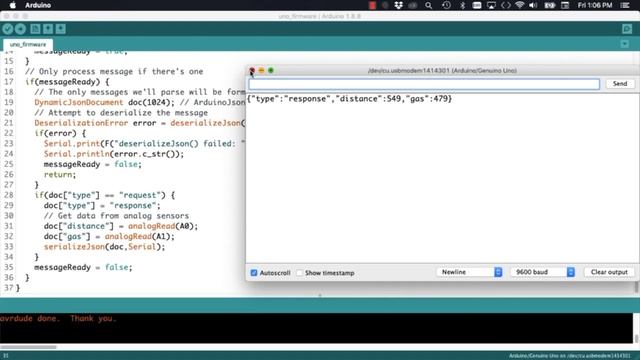Open Serial Monitor magnifier icon in the toolbar

627,29
